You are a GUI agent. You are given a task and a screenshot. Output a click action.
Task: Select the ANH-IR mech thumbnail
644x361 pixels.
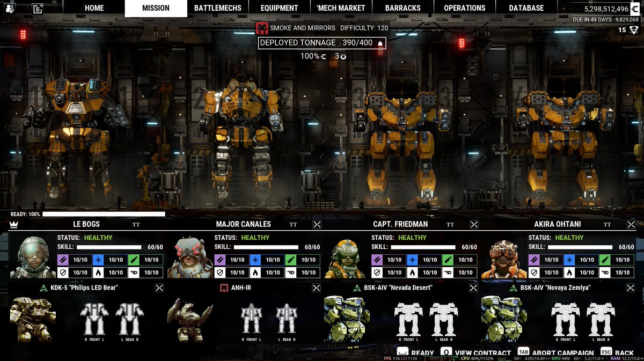coord(189,319)
